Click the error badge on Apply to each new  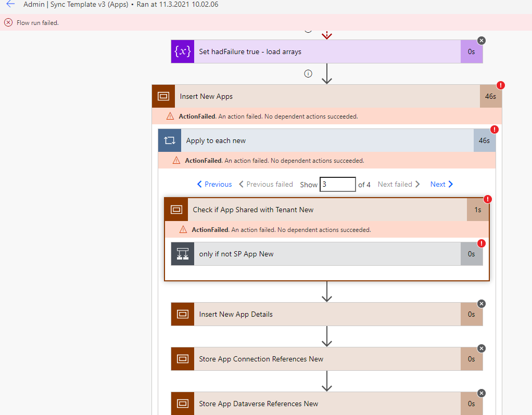pyautogui.click(x=495, y=129)
